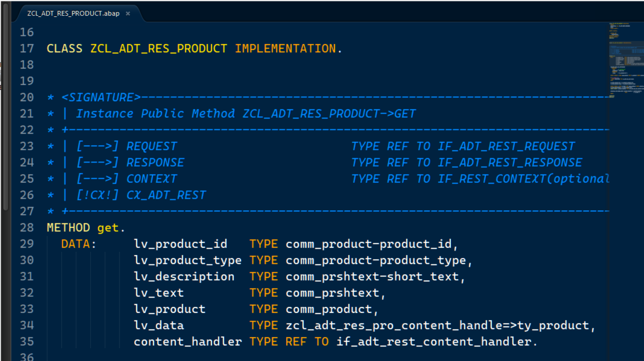This screenshot has width=644, height=361.
Task: Click CX_ADT_REST exception name
Action: (x=166, y=195)
